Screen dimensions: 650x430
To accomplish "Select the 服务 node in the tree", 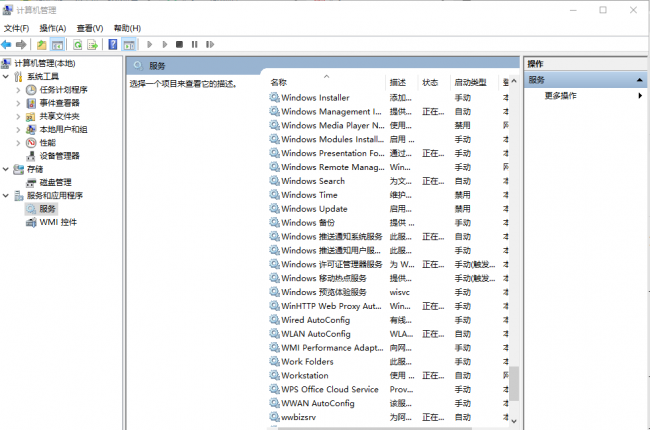I will (47, 209).
